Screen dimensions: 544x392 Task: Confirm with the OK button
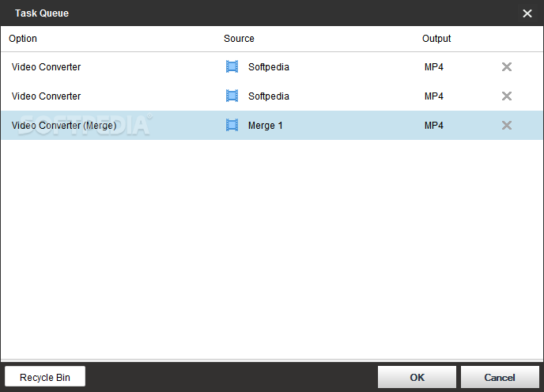(x=417, y=377)
